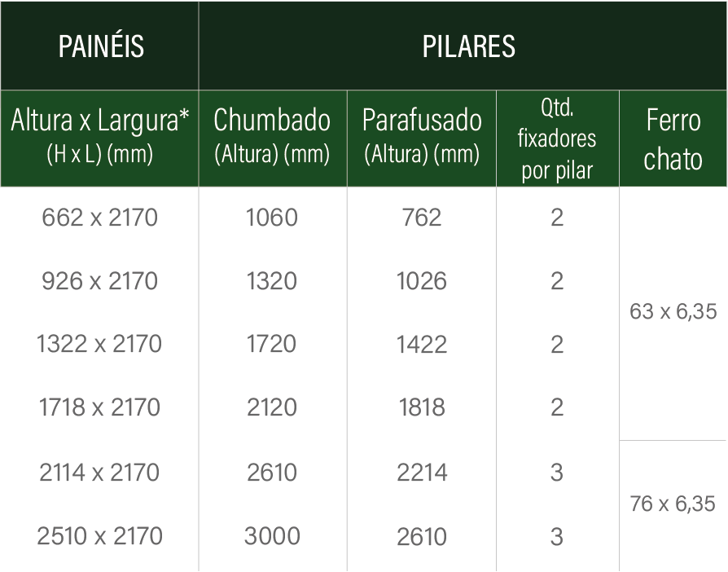This screenshot has height=572, width=728.
Task: Click the PILARES header cell
Action: [463, 46]
